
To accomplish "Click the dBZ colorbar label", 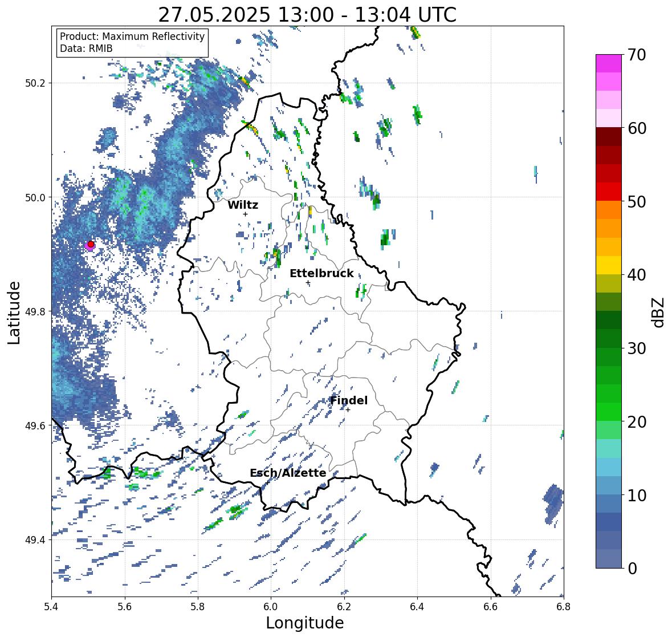I will pyautogui.click(x=658, y=312).
